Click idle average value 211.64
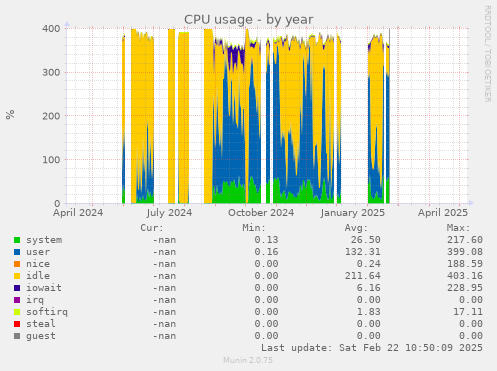This screenshot has width=497, height=371. [363, 276]
